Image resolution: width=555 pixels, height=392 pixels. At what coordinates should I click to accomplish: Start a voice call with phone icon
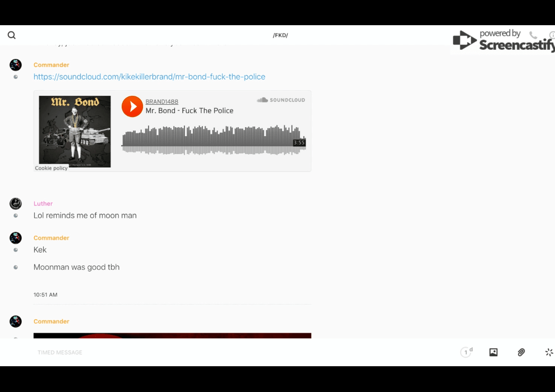(x=533, y=35)
